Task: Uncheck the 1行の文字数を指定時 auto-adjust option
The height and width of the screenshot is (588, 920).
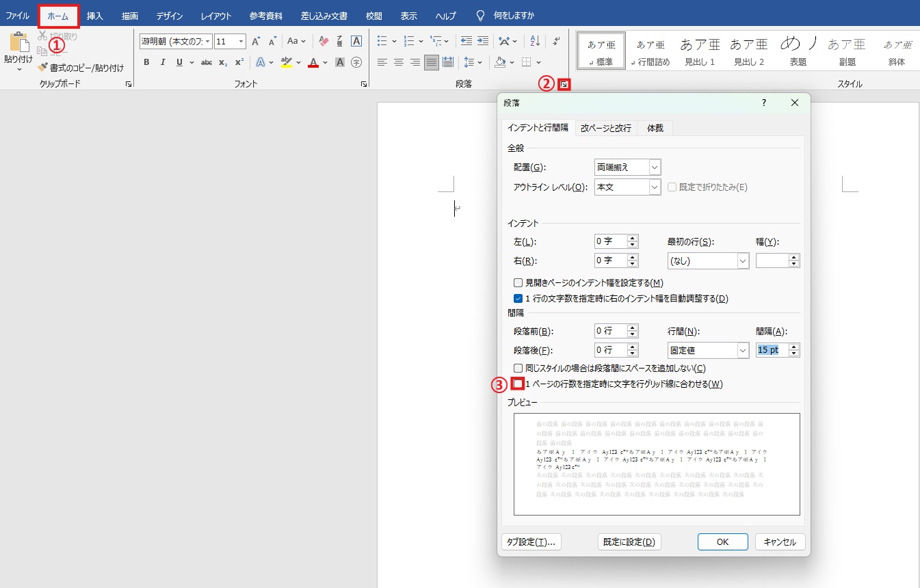Action: pos(518,298)
